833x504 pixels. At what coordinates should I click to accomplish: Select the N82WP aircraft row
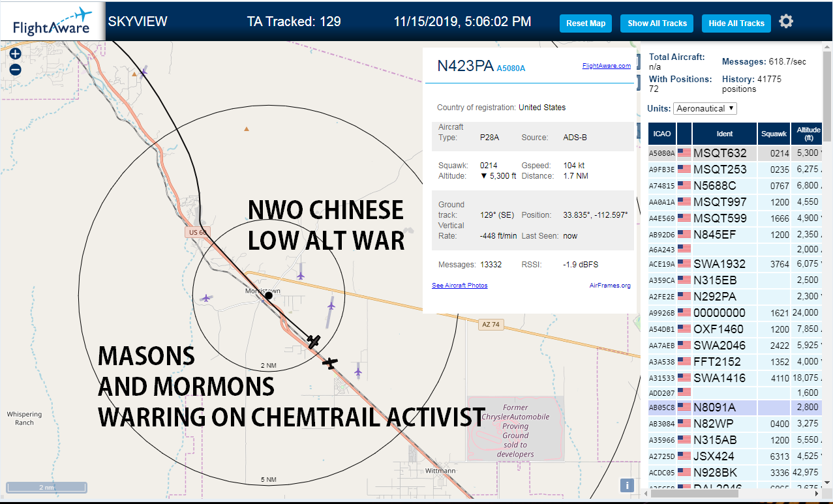(x=736, y=423)
